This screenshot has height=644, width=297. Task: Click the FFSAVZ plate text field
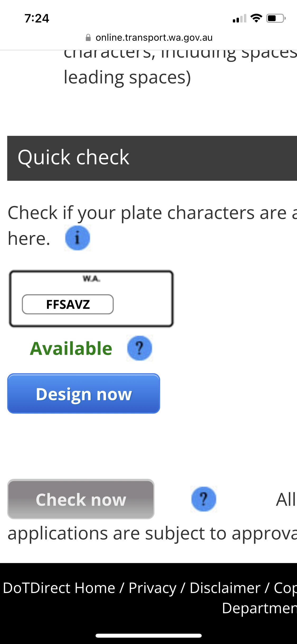click(x=68, y=304)
